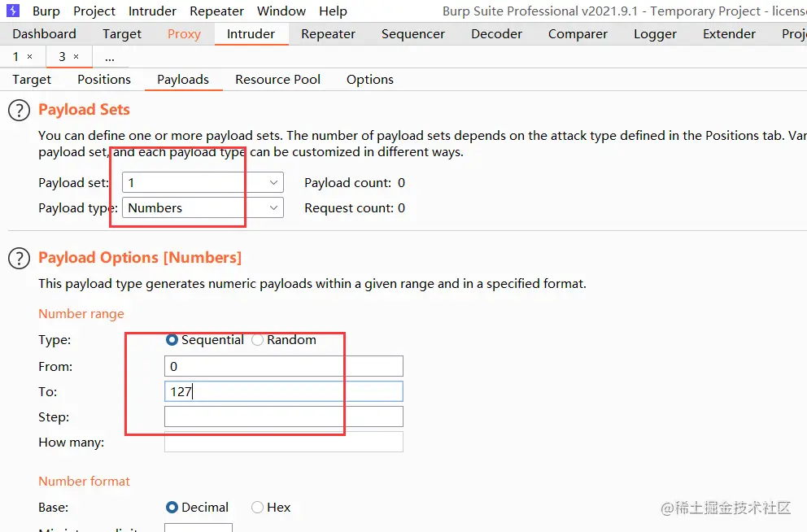
Task: Select Intruder attack tab 1
Action: 16,57
